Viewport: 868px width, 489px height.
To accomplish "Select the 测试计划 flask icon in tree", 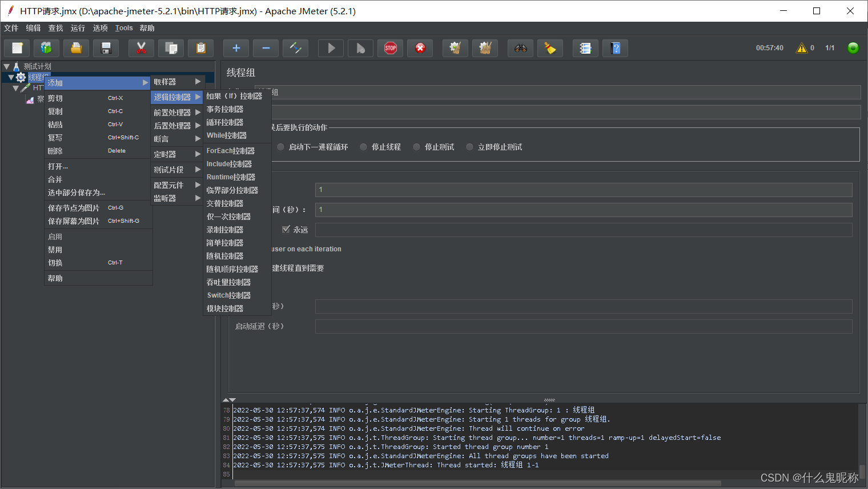I will click(x=16, y=66).
